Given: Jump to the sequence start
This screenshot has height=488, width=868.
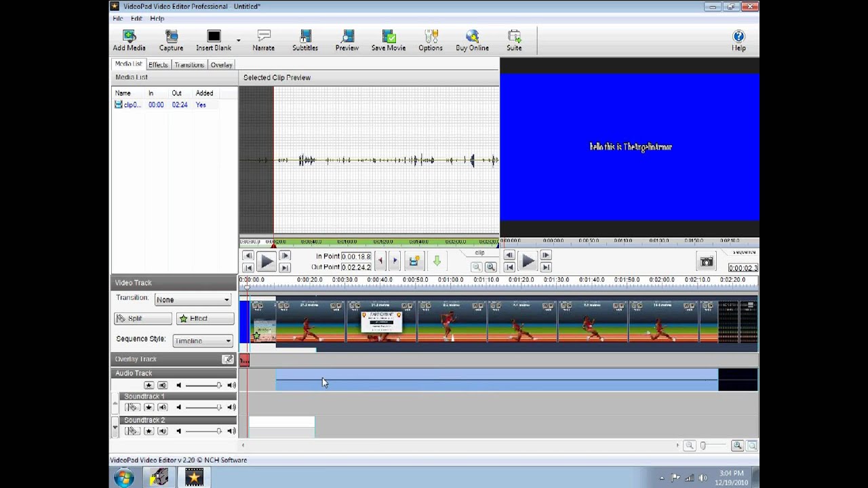Looking at the screenshot, I should [509, 268].
